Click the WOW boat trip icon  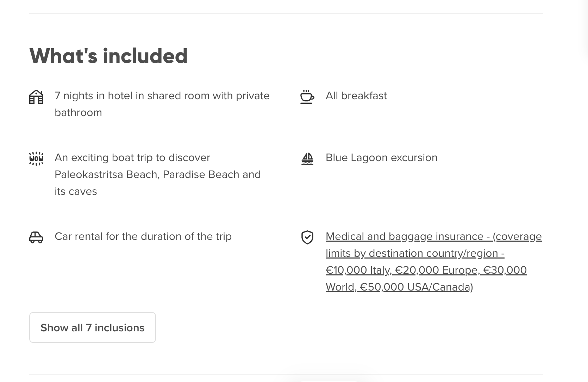coord(36,159)
